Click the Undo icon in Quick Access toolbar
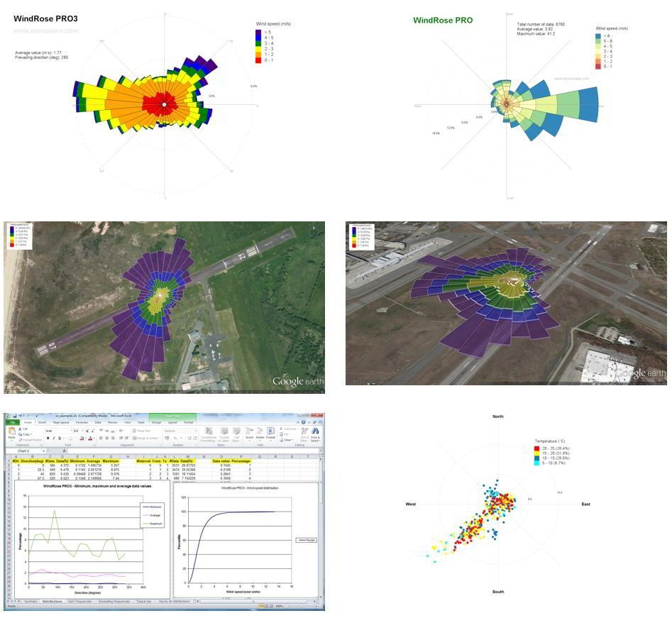Viewport: 672px width, 618px height. coord(20,416)
